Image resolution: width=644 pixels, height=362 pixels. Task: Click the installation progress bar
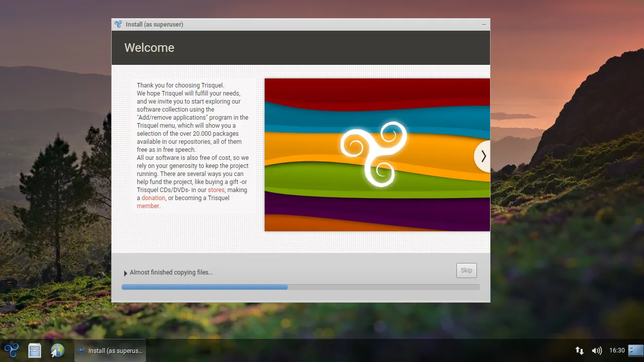[300, 287]
